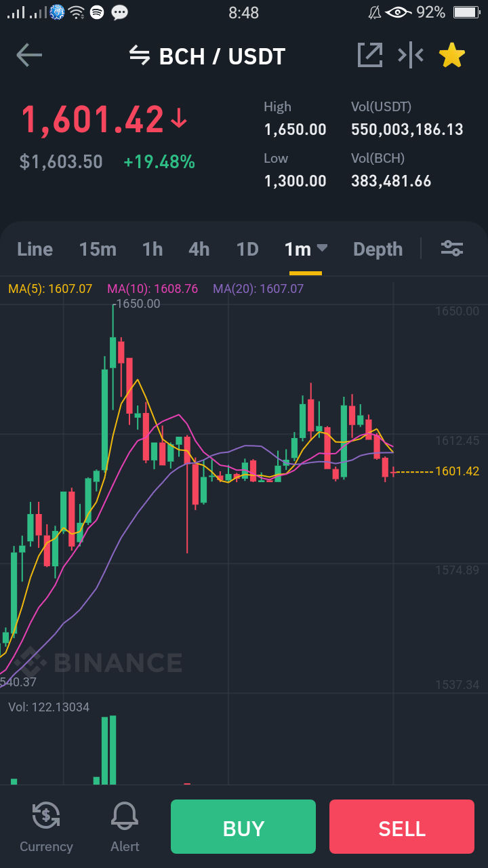The height and width of the screenshot is (868, 488).
Task: Tap the red SELL button
Action: click(402, 827)
